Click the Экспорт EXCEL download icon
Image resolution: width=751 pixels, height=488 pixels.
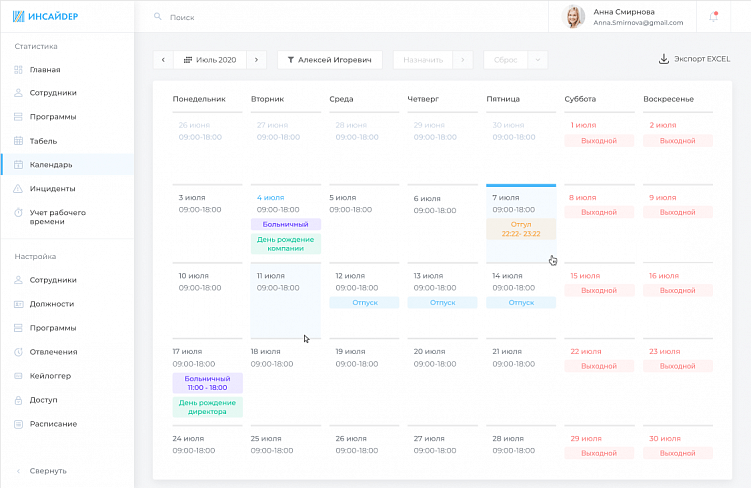click(663, 60)
